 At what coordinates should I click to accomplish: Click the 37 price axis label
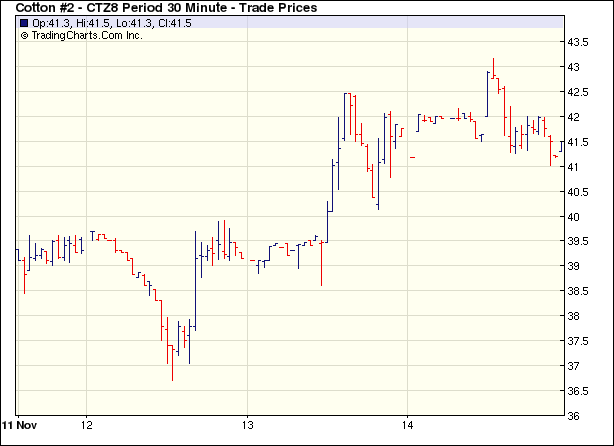pos(574,366)
